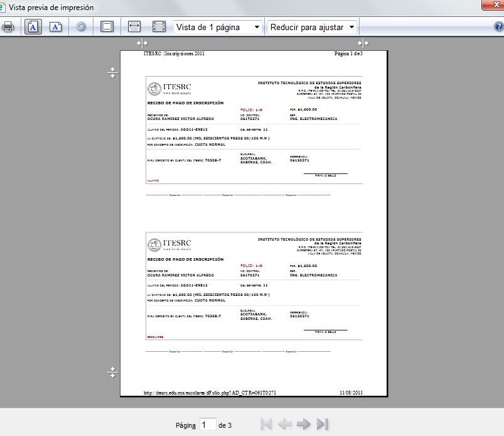Jump to the first page arrow

tap(266, 425)
